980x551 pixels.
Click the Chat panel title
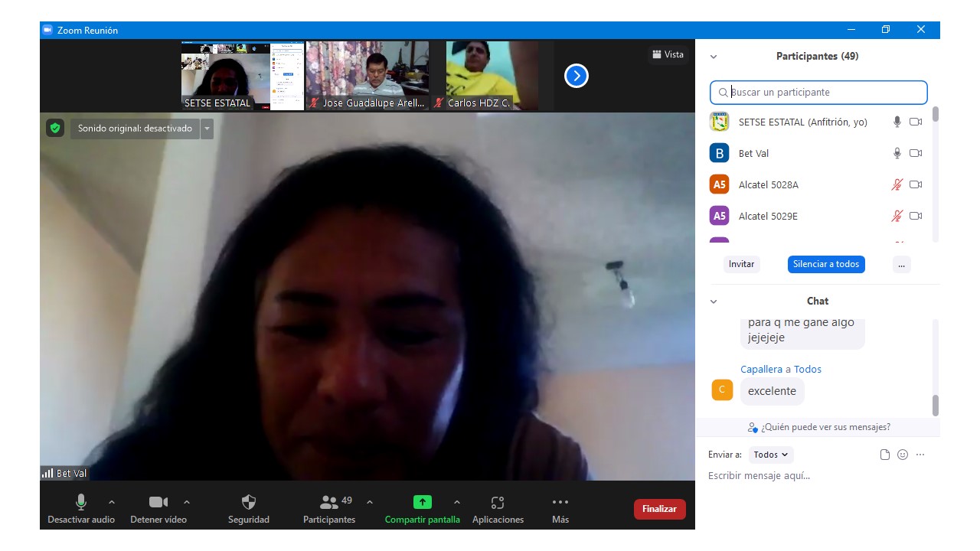(x=818, y=302)
